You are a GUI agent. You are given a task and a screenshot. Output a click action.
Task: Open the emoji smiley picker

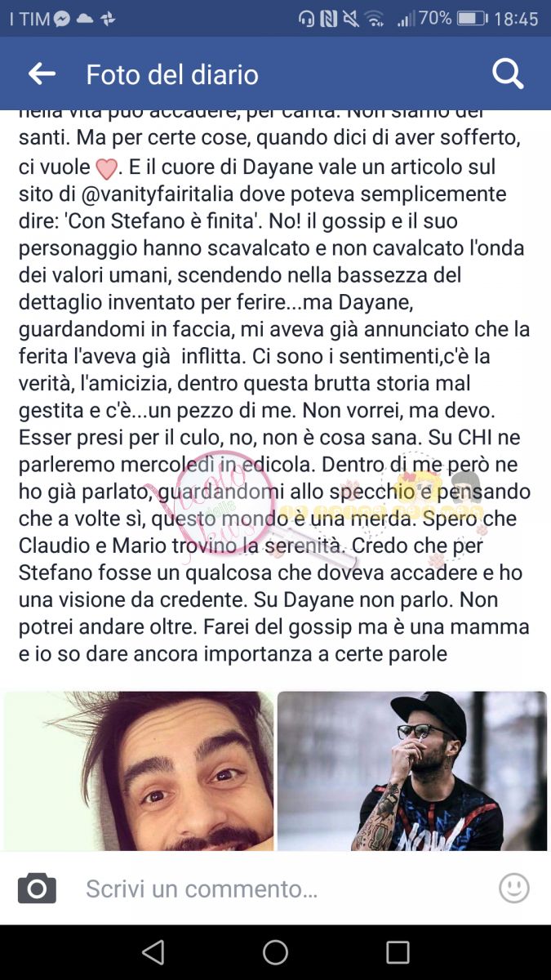(x=514, y=888)
